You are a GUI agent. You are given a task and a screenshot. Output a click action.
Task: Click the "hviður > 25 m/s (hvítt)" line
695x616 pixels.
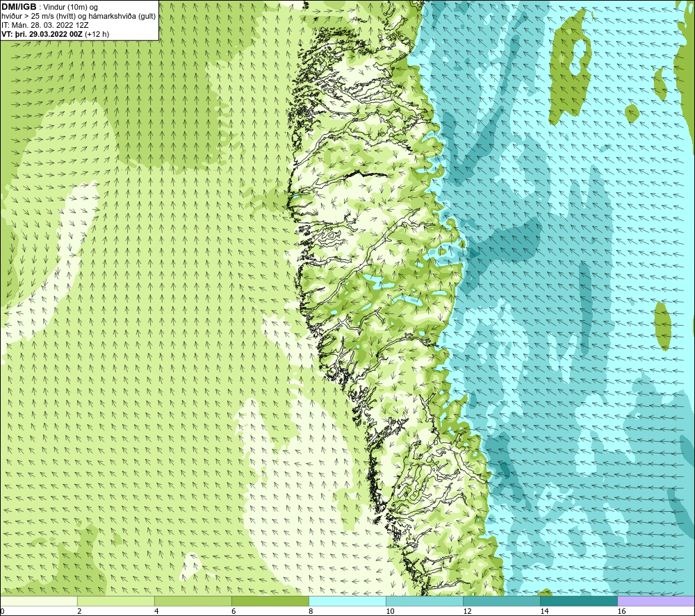point(79,16)
